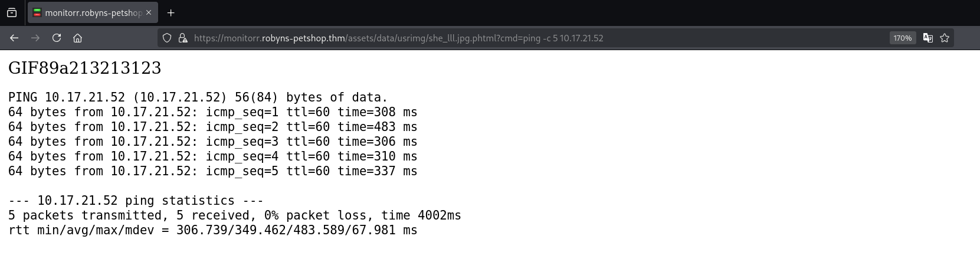Viewport: 980px width, 275px height.
Task: Click the rtt min/avg/max/mdev line
Action: click(212, 230)
